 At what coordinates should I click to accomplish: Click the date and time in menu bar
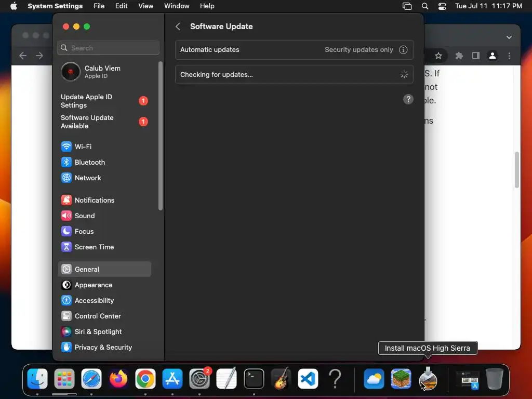coord(488,6)
